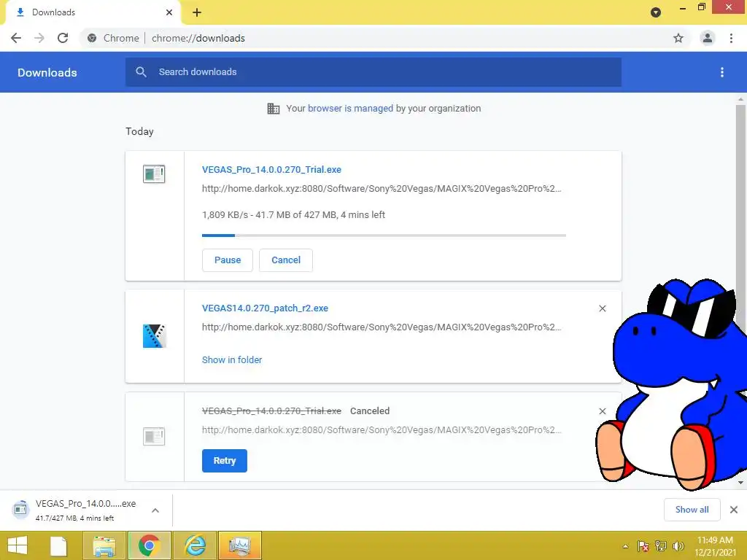Image resolution: width=747 pixels, height=560 pixels.
Task: Click the download shelf file icon
Action: tap(20, 510)
